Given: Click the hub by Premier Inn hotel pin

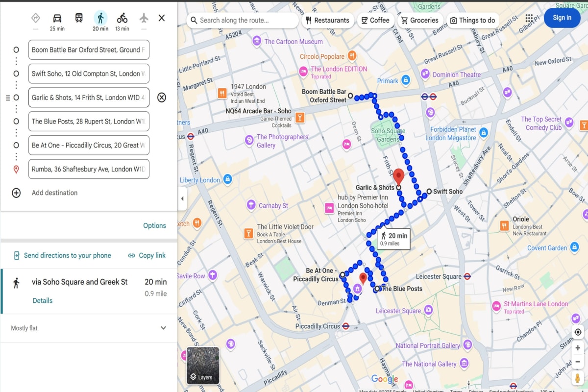Looking at the screenshot, I should coord(329,209).
